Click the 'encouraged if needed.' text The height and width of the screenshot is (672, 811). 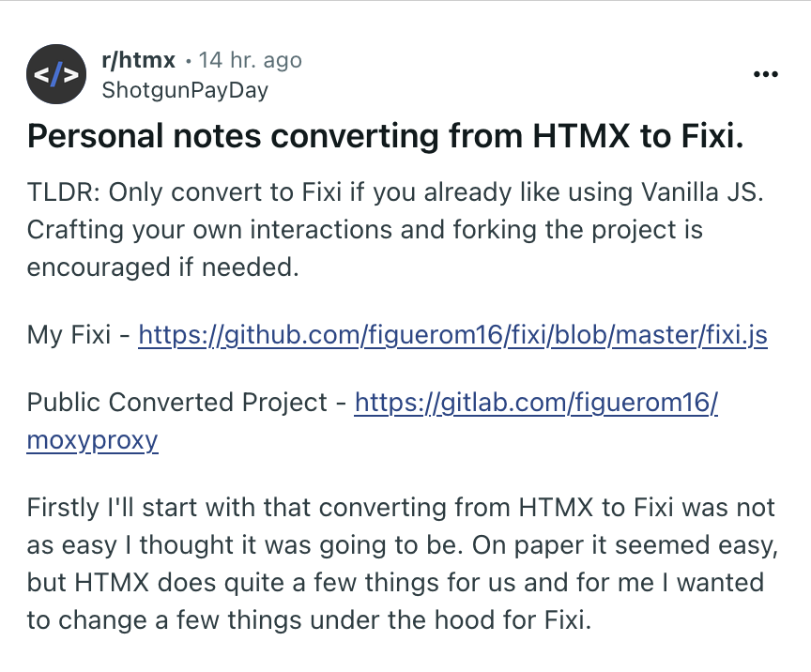(x=163, y=267)
